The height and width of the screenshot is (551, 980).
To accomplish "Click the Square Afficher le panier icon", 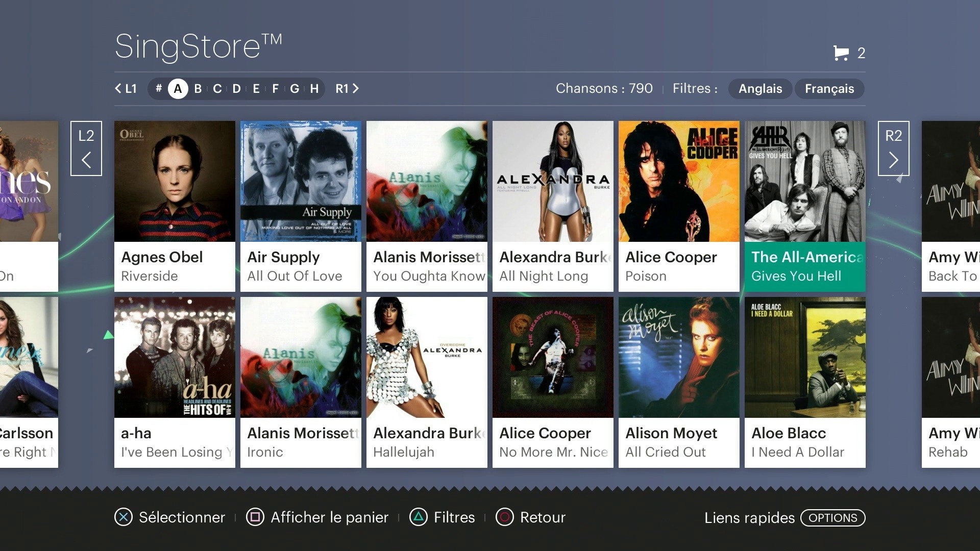I will pyautogui.click(x=255, y=517).
